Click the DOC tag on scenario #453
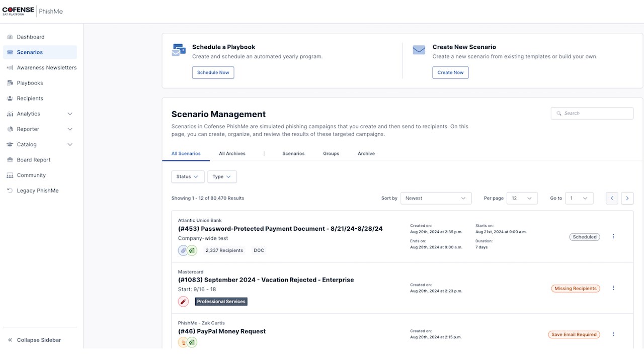Screen dimensions: 644x362 259,250
